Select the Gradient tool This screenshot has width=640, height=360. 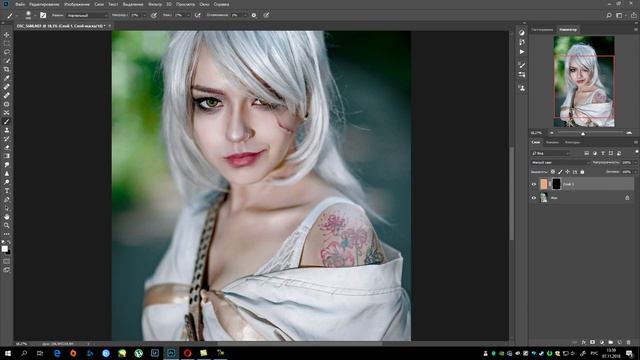7,156
